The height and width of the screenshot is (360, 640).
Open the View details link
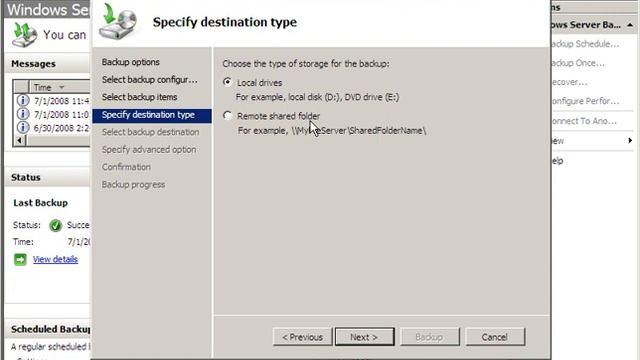[55, 259]
